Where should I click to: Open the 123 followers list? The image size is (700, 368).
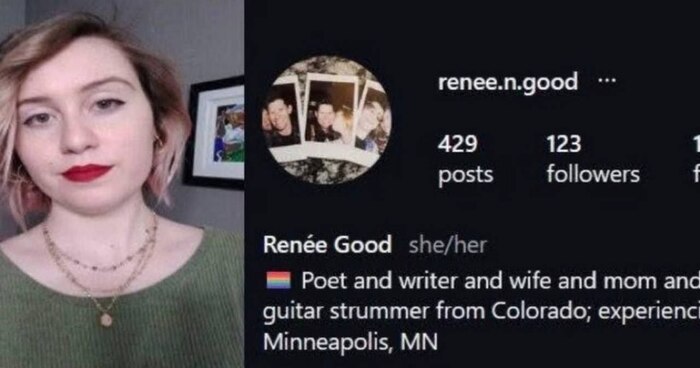click(x=593, y=159)
